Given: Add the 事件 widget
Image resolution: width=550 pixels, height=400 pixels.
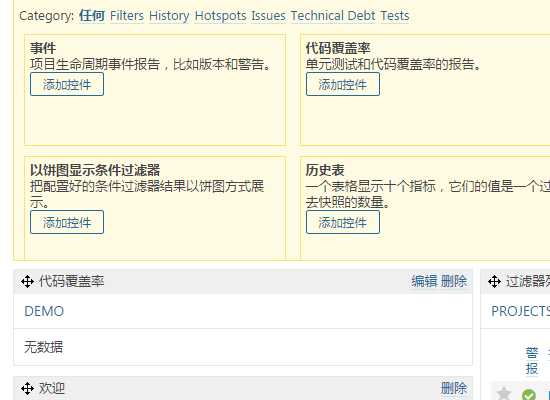Looking at the screenshot, I should pos(67,84).
